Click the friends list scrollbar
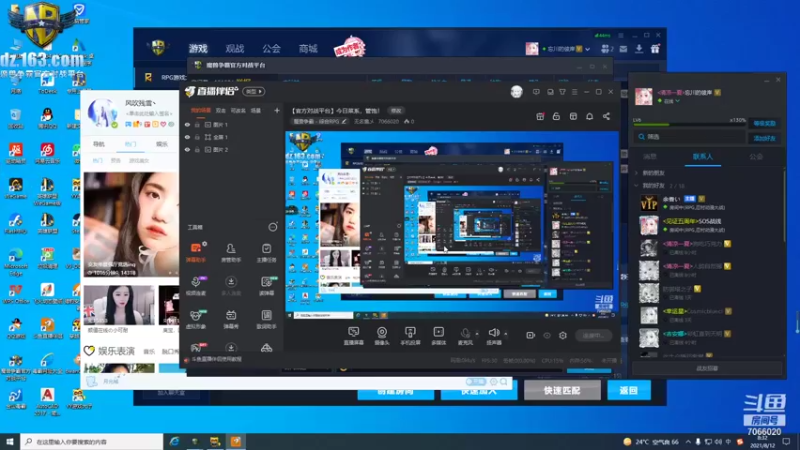This screenshot has height=450, width=800. point(785,205)
